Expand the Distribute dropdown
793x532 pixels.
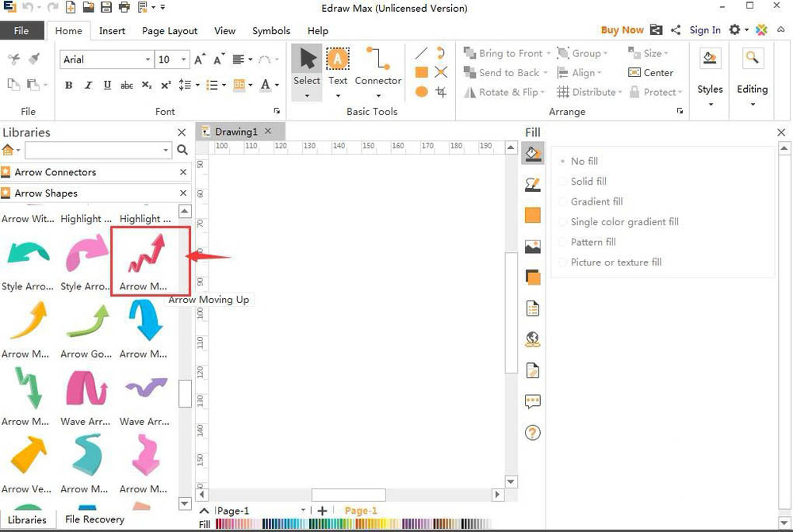click(619, 92)
